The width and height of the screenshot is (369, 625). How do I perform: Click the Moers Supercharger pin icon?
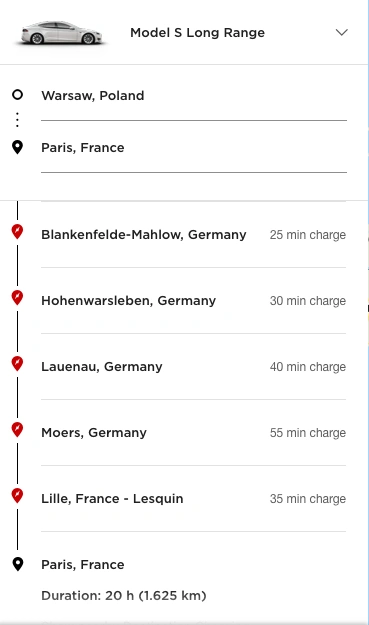17,430
